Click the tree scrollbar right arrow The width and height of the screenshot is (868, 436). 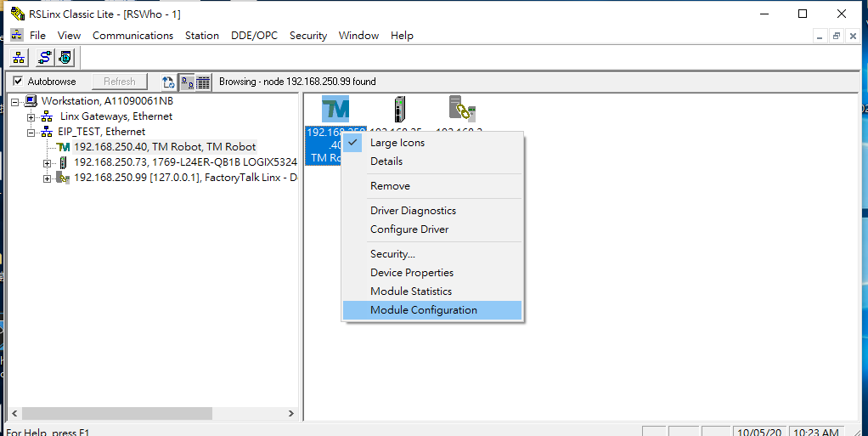click(x=291, y=414)
